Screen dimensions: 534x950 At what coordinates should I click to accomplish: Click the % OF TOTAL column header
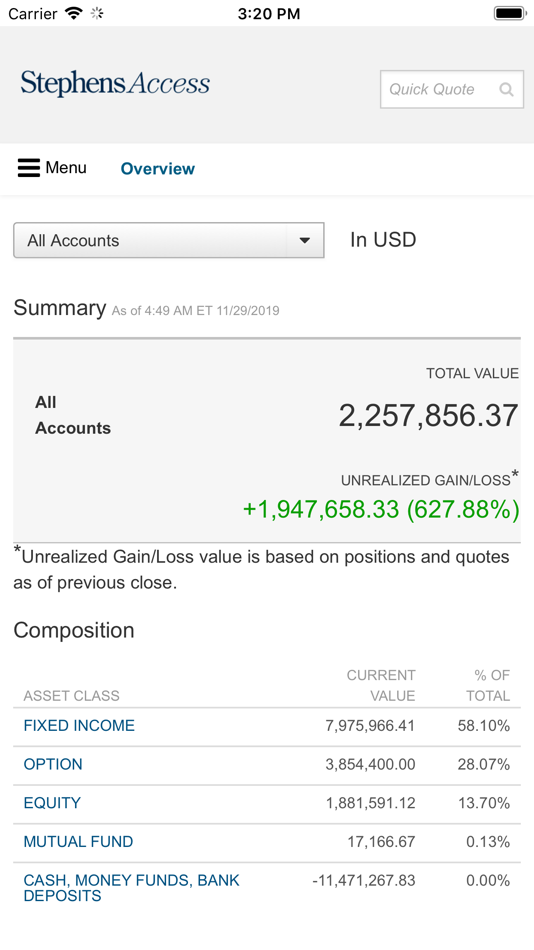point(488,685)
